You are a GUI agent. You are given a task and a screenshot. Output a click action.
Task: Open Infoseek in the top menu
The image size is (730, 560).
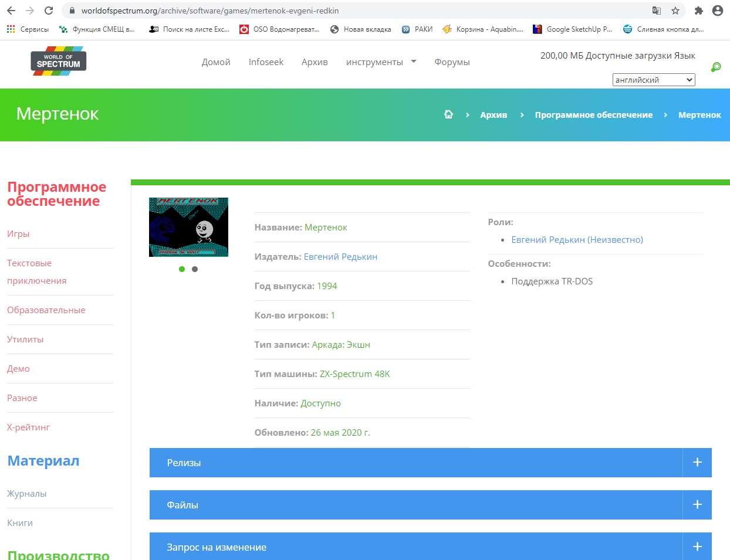pos(266,62)
